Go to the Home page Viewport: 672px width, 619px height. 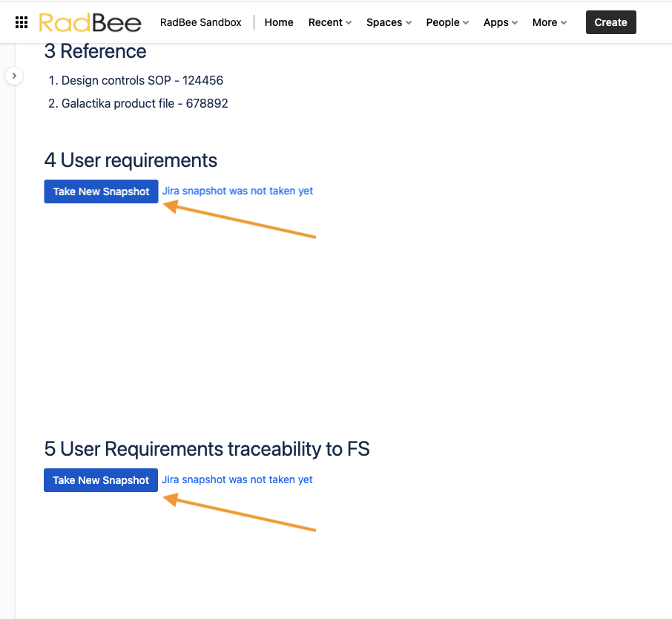279,22
